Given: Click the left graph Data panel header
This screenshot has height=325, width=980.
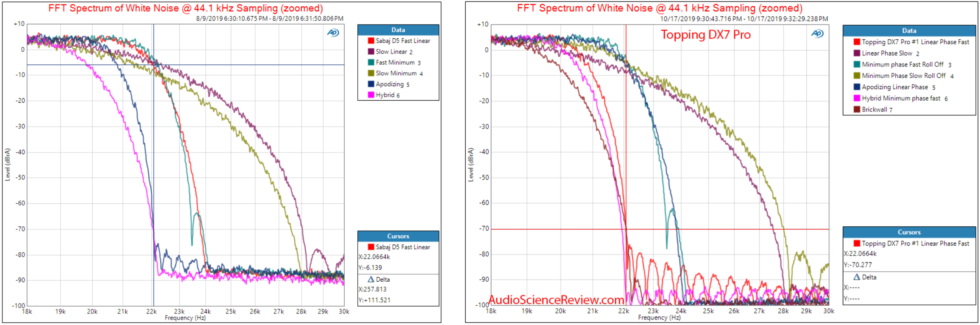Looking at the screenshot, I should 398,30.
